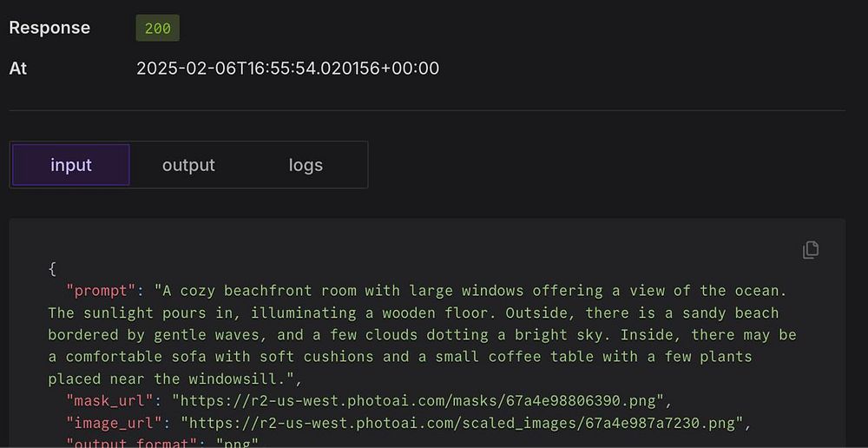This screenshot has height=448, width=868.
Task: Select the input tab
Action: click(x=71, y=165)
